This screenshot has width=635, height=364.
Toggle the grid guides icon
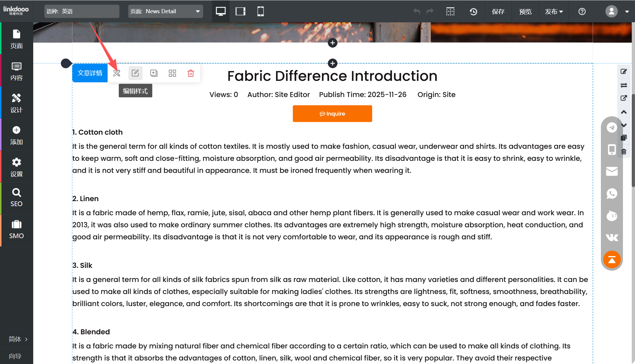(x=450, y=11)
